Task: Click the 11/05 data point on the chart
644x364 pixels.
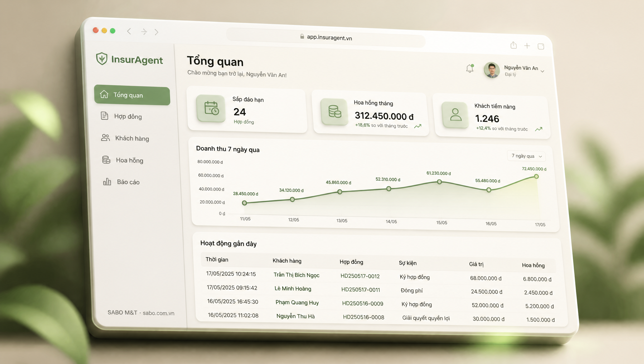Action: tap(245, 203)
